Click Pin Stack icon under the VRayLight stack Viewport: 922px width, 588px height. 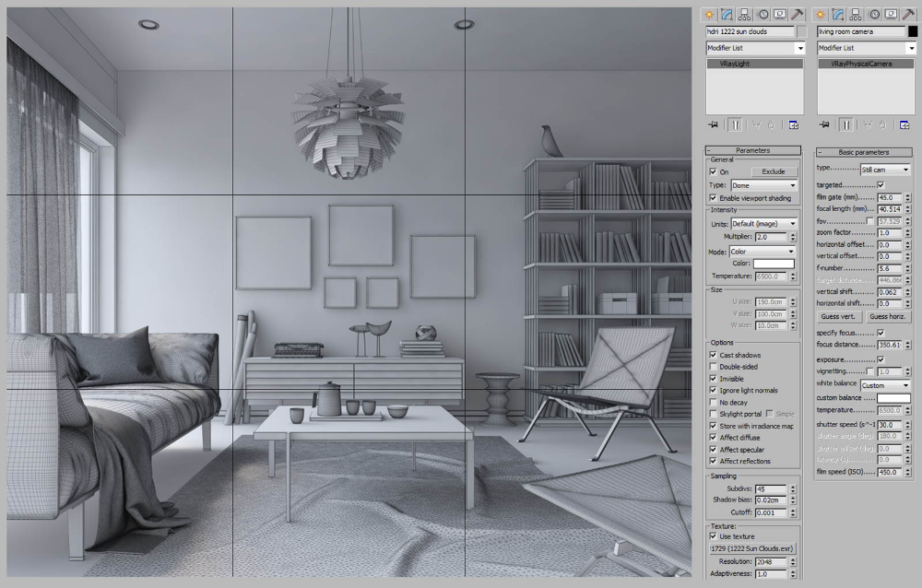click(x=713, y=124)
